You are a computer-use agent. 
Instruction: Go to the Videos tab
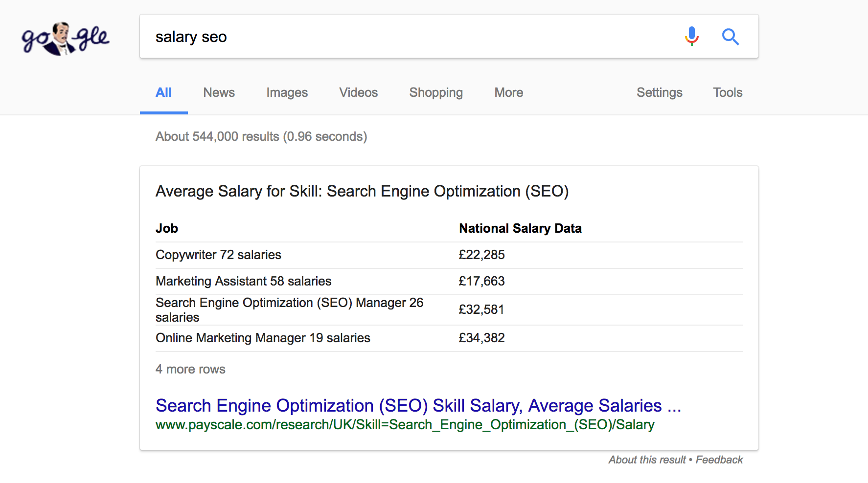[358, 92]
